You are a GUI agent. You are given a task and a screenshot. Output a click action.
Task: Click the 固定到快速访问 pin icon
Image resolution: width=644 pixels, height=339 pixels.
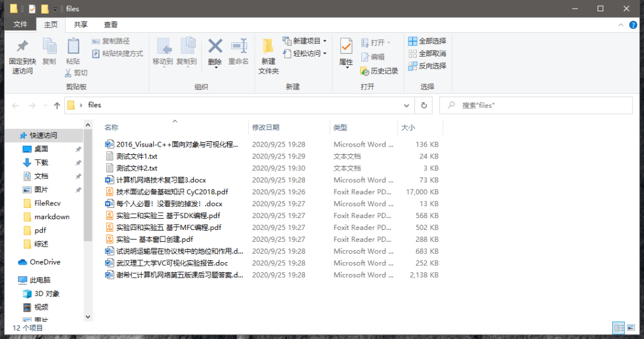click(22, 46)
